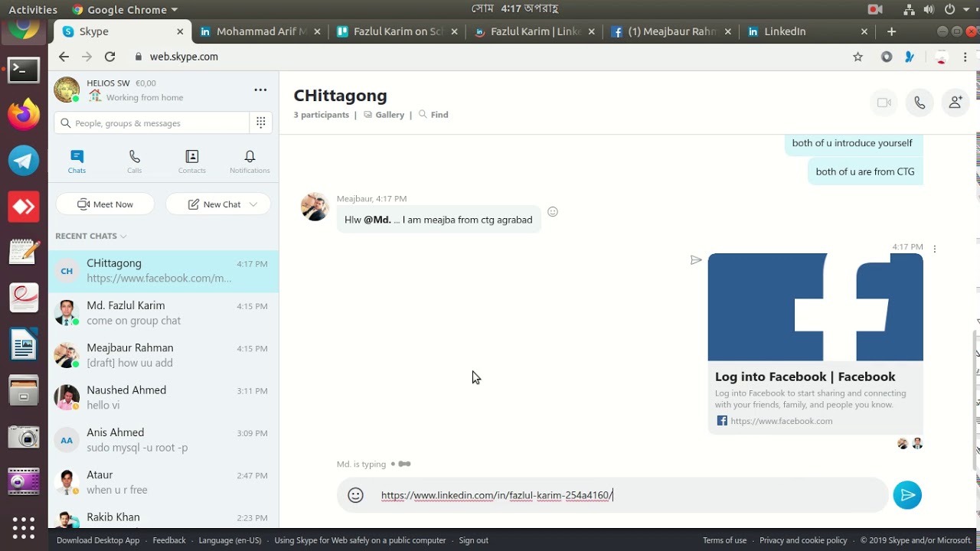Open the clock and calendar menu
980x551 pixels.
click(514, 9)
